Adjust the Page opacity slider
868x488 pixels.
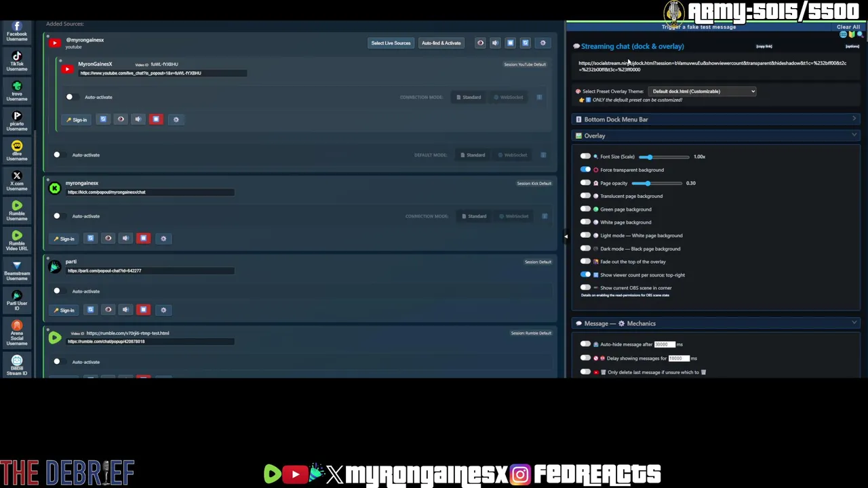(x=656, y=183)
